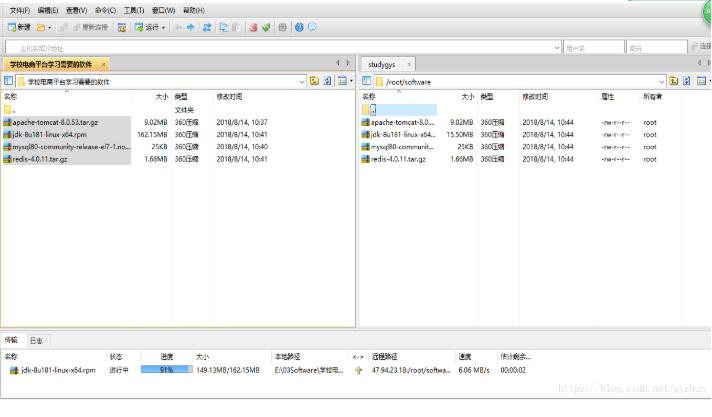Image resolution: width=712 pixels, height=417 pixels.
Task: Open the 文件(F) menu
Action: point(19,10)
